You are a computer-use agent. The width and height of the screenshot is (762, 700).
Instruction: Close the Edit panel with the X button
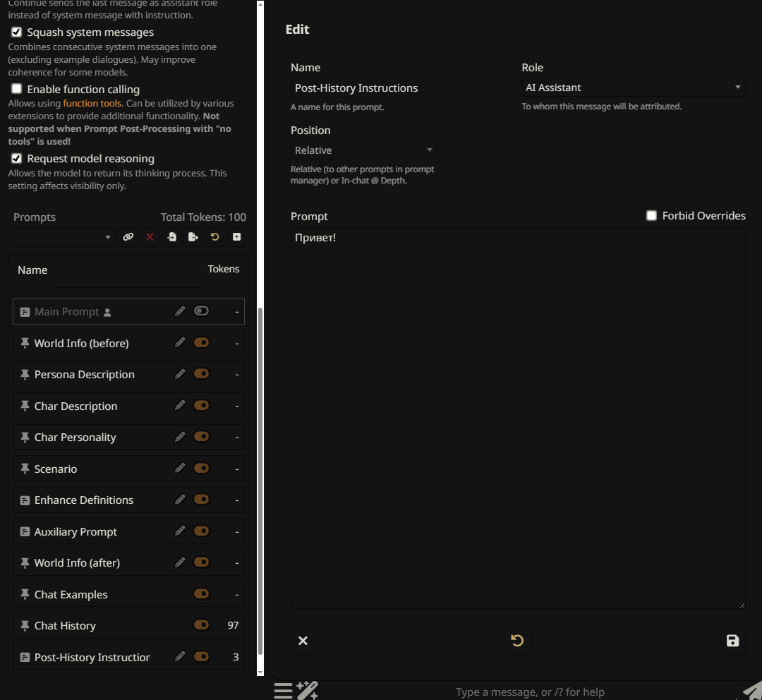303,641
